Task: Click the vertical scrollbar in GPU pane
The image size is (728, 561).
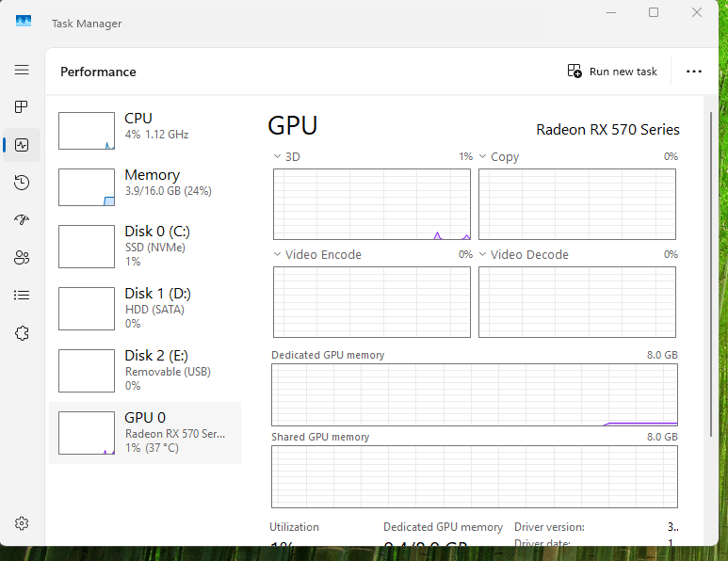Action: pos(710,274)
